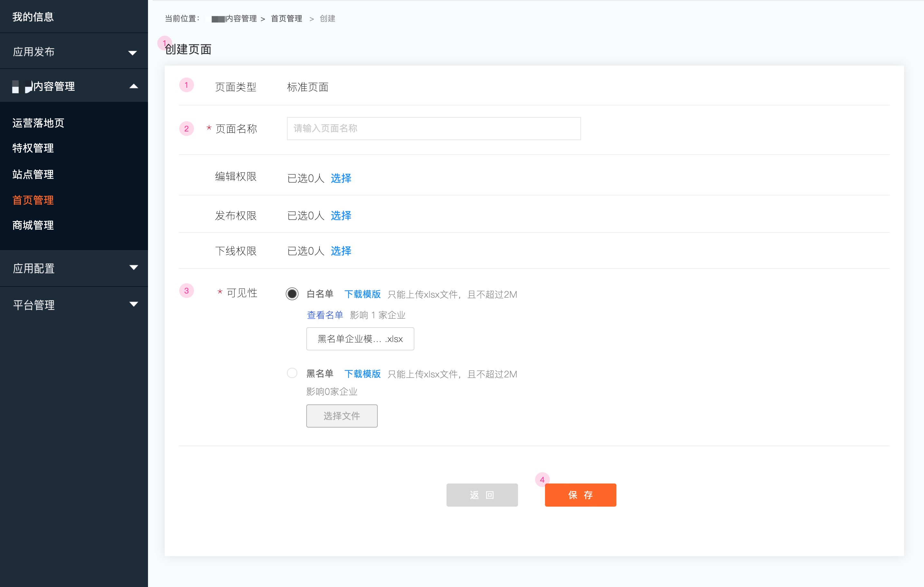Click the 影响0家企业 text
This screenshot has height=587, width=924.
coord(331,392)
